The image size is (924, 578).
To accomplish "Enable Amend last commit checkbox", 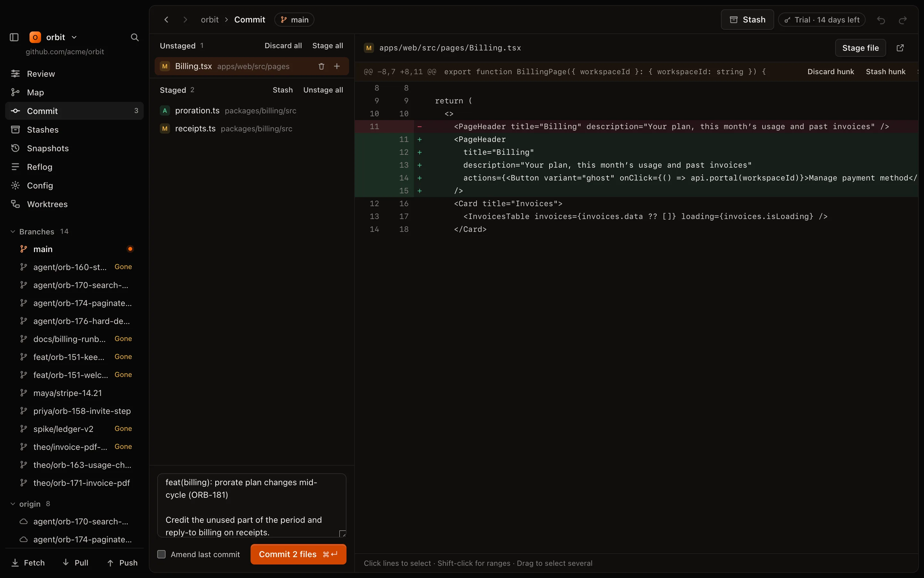I will tap(161, 554).
